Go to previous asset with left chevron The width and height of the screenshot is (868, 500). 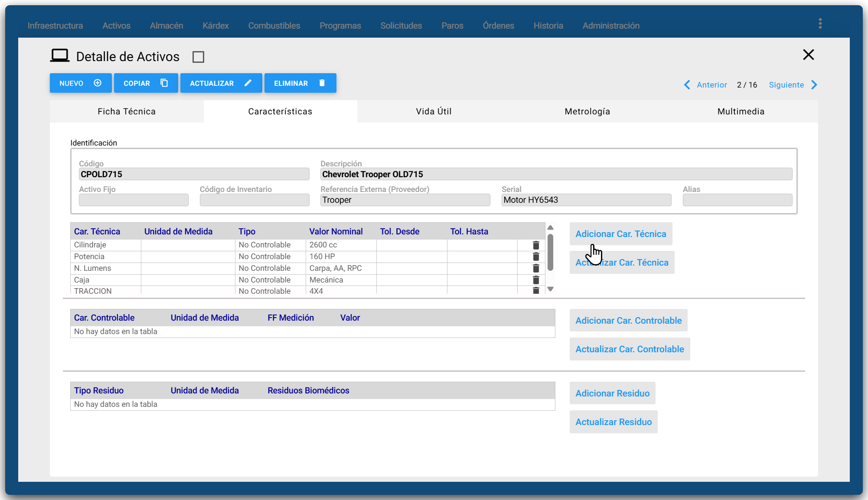(687, 85)
